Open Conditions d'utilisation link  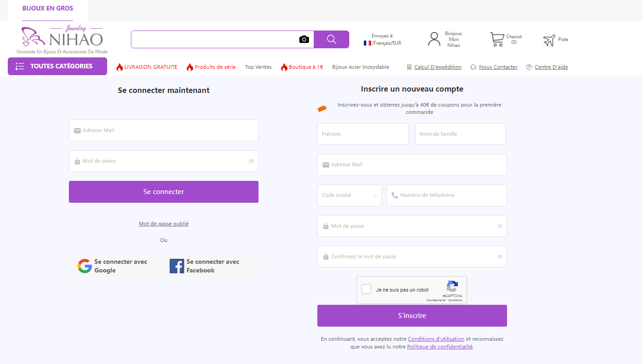(436, 339)
